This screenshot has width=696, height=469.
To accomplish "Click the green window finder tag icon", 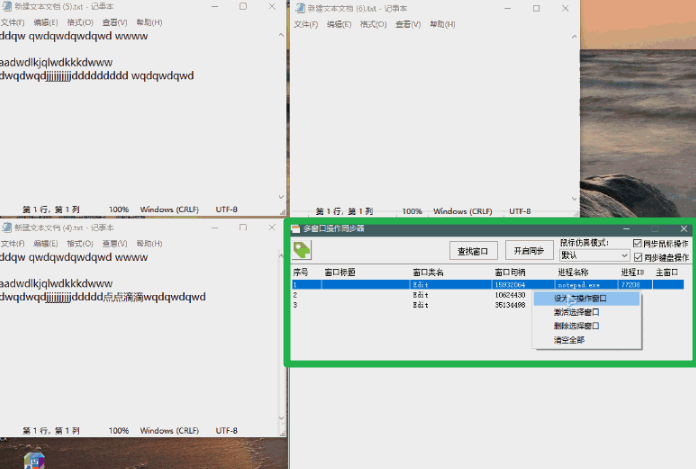I will point(302,250).
